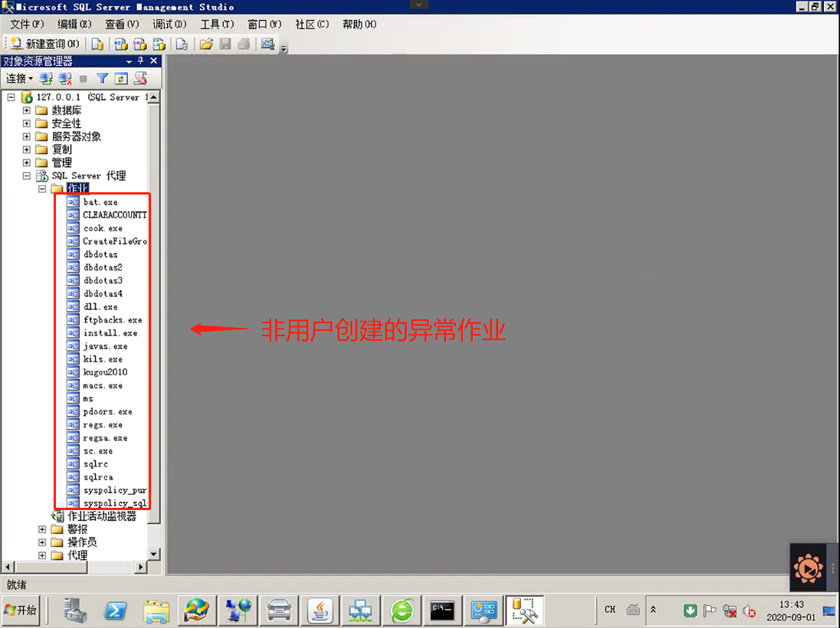Click the Object Explorer vertical scrollbar down arrow
This screenshot has width=840, height=628.
[x=154, y=554]
